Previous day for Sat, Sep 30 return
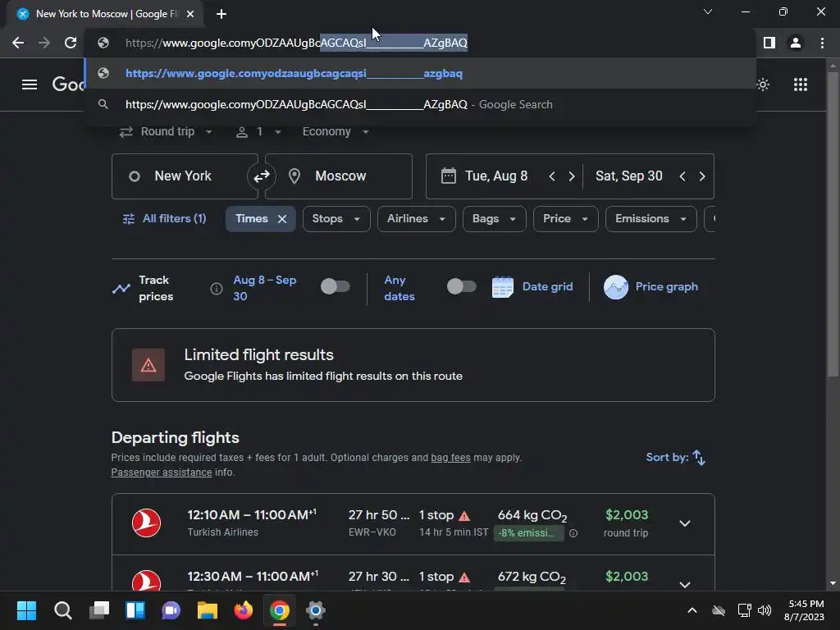 682,176
